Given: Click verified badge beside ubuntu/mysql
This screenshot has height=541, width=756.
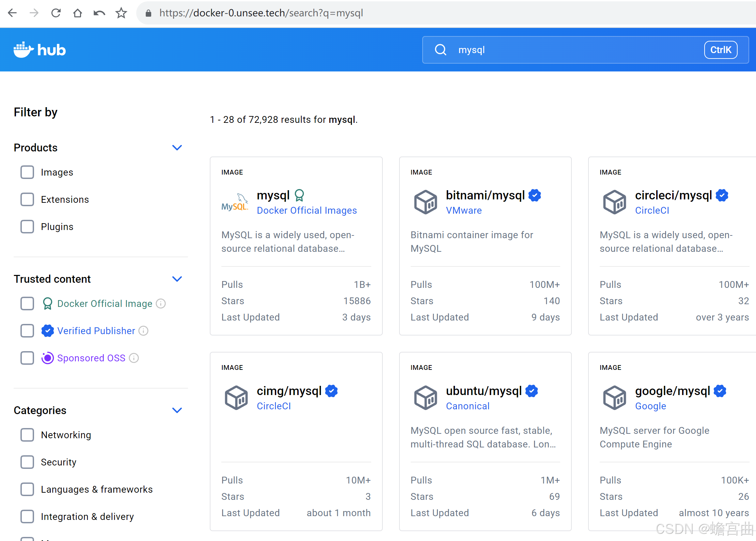Looking at the screenshot, I should coord(532,391).
